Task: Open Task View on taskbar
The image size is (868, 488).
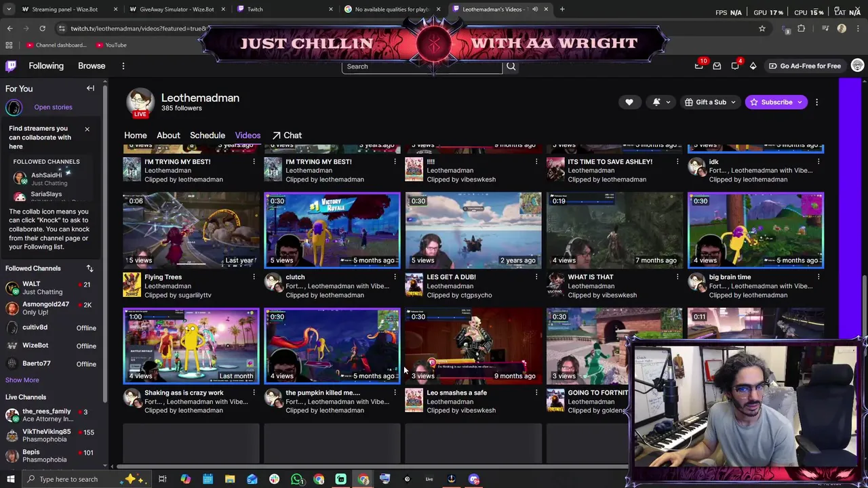Action: [x=163, y=479]
